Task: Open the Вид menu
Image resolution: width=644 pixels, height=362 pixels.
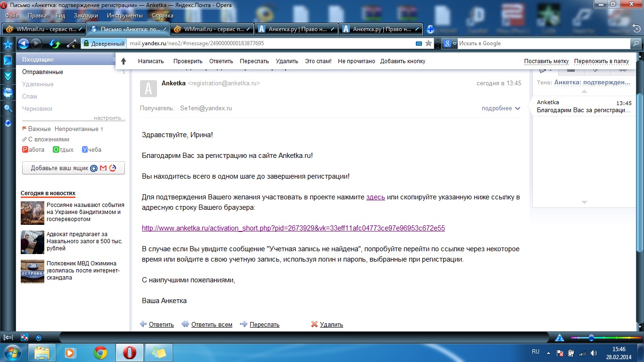Action: pos(60,16)
